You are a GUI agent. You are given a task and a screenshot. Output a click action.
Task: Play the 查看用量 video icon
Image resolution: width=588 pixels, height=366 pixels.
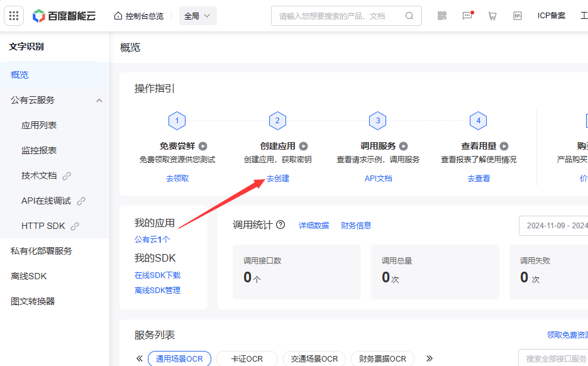[x=504, y=146]
